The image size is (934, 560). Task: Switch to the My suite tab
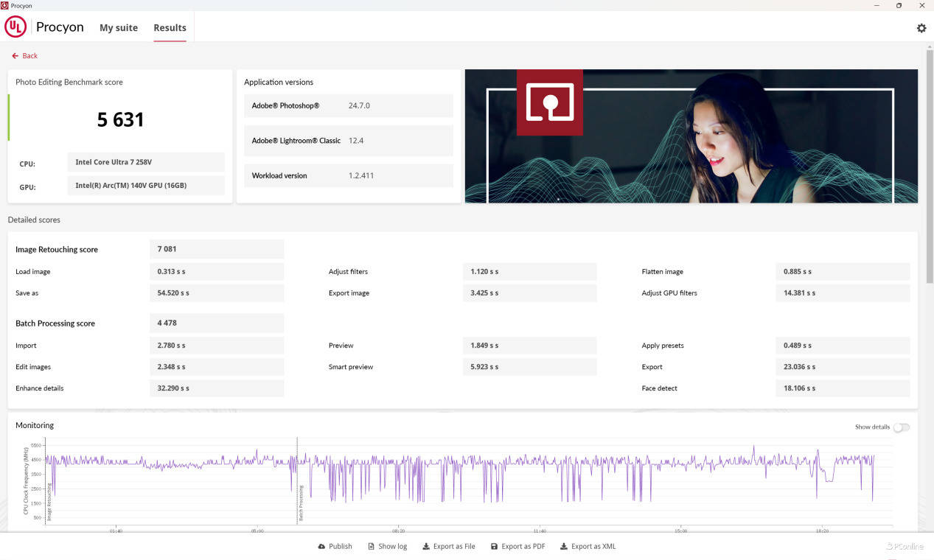coord(119,28)
